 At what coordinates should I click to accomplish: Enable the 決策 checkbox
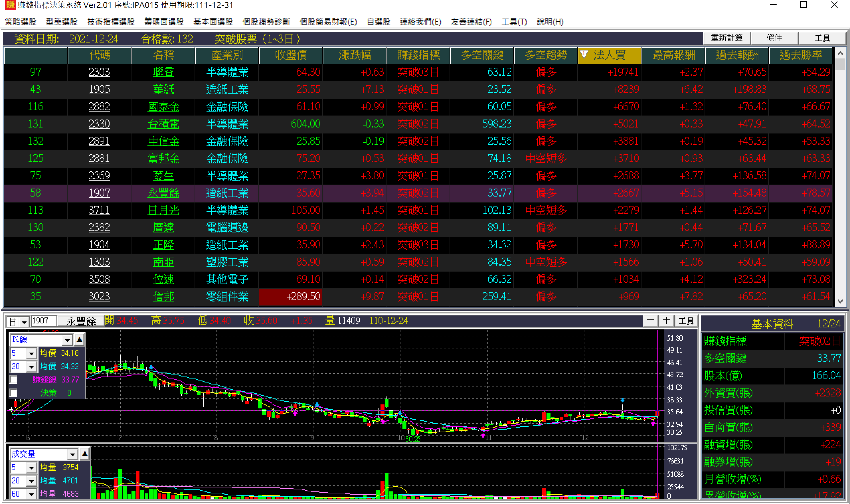click(14, 393)
